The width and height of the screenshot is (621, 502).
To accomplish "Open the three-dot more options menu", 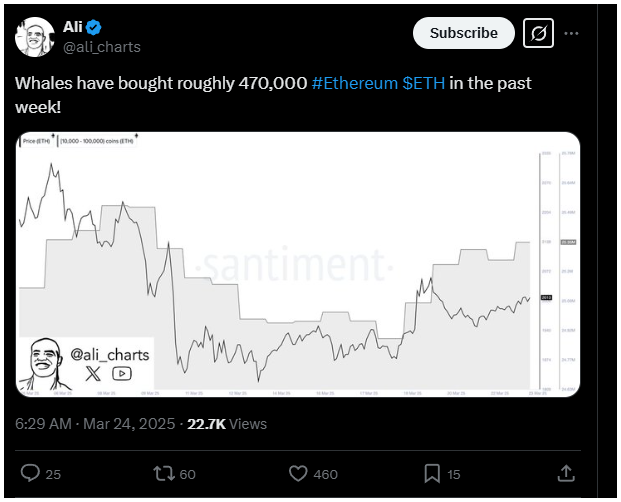I will pos(571,34).
